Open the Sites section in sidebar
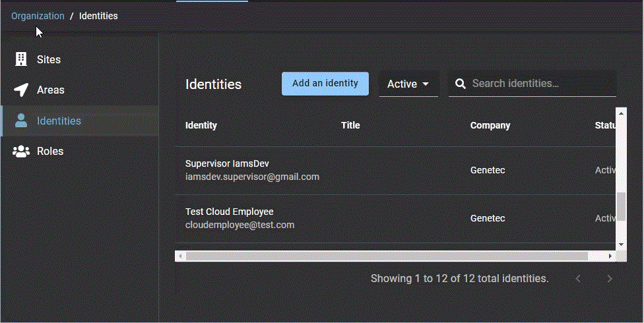 [49, 59]
